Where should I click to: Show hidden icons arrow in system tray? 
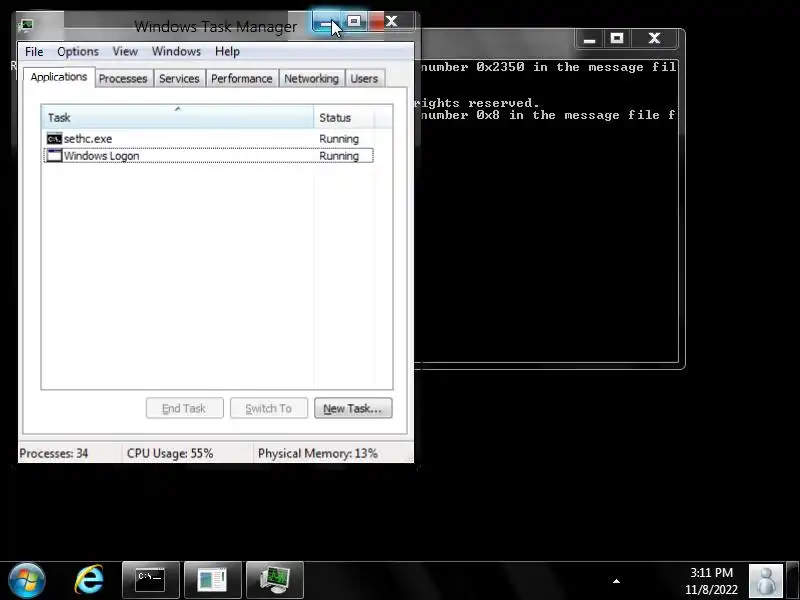(616, 581)
